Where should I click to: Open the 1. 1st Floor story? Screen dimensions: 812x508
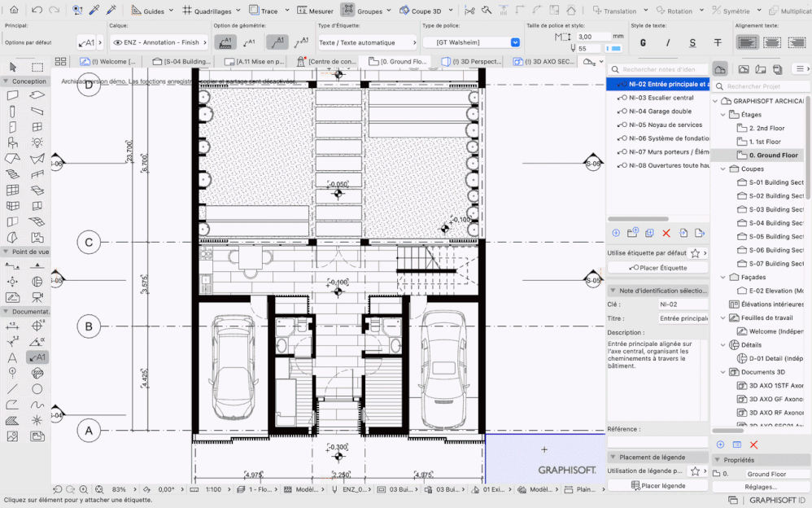point(764,142)
